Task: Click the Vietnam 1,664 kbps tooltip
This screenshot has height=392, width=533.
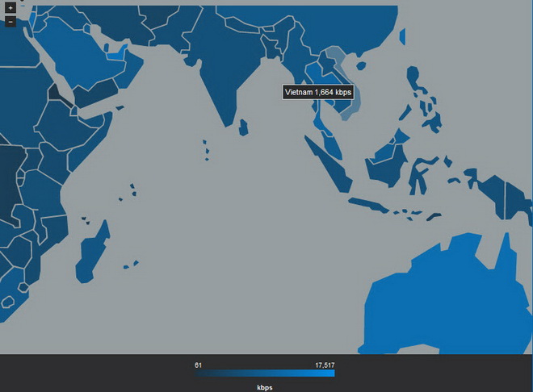Action: pos(318,93)
